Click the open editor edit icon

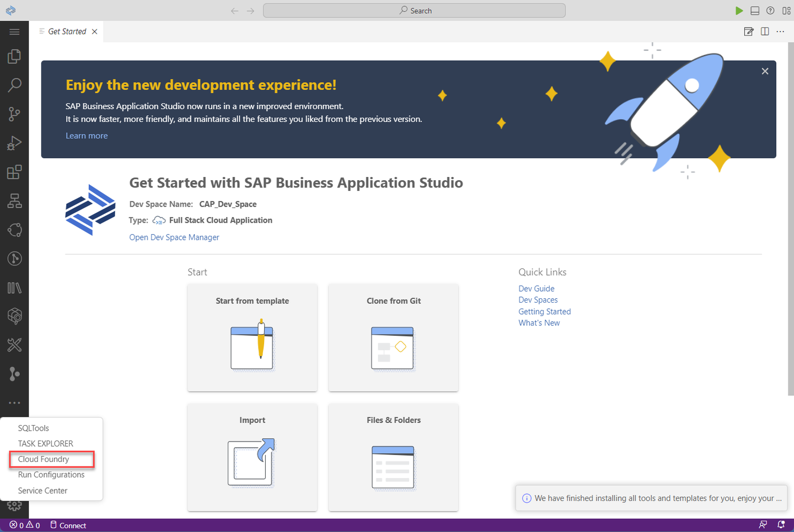click(749, 31)
